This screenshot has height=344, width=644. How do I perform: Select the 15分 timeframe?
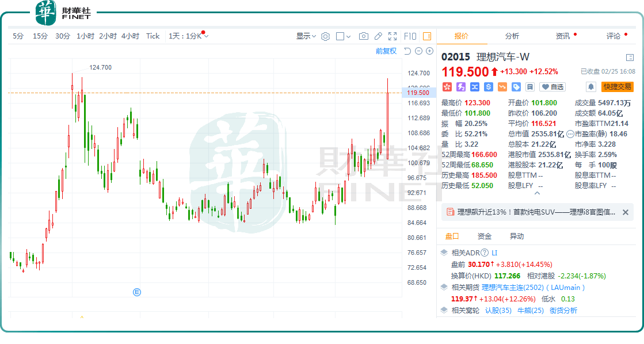tap(40, 36)
